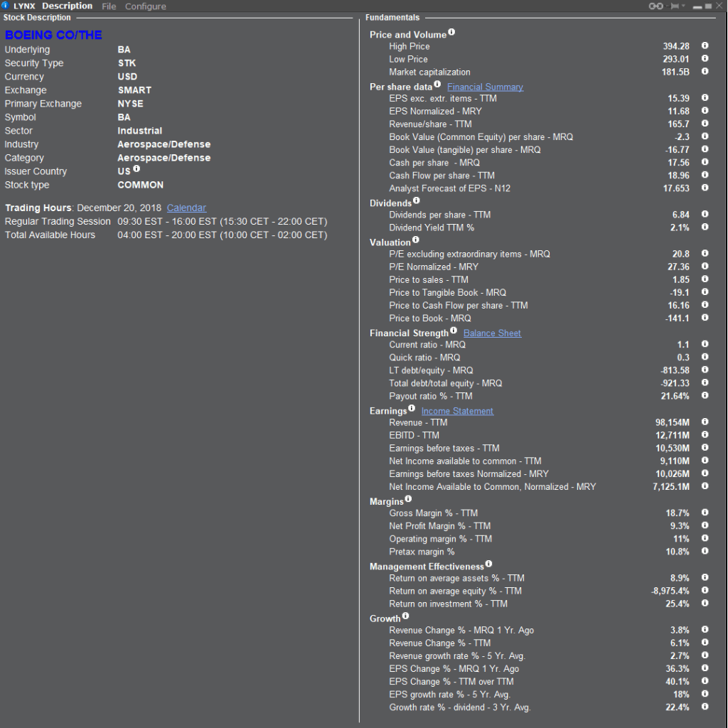Click the Net Profit Margin value 9.3%

coord(680,526)
